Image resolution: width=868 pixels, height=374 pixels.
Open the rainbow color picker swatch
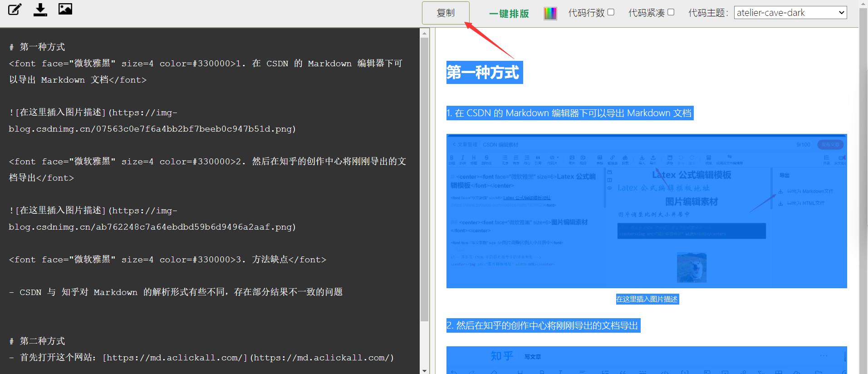click(x=550, y=13)
